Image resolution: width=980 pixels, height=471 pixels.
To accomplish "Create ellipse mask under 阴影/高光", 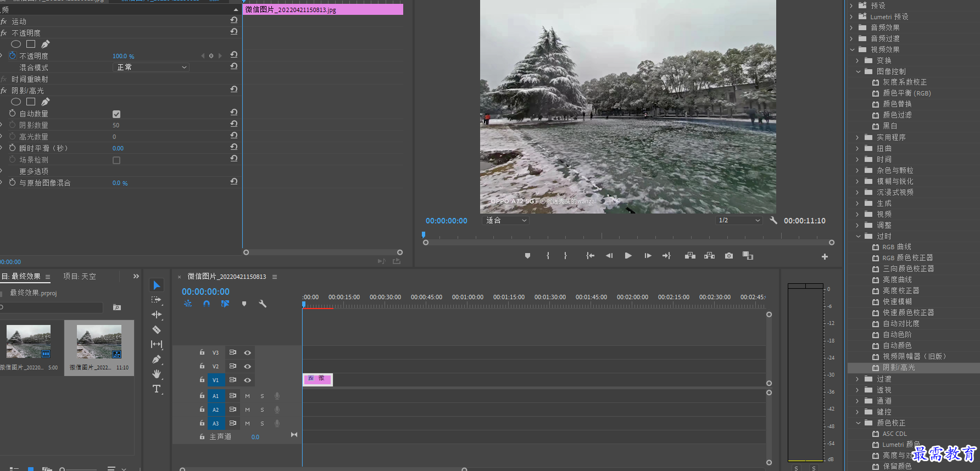I will click(x=16, y=102).
